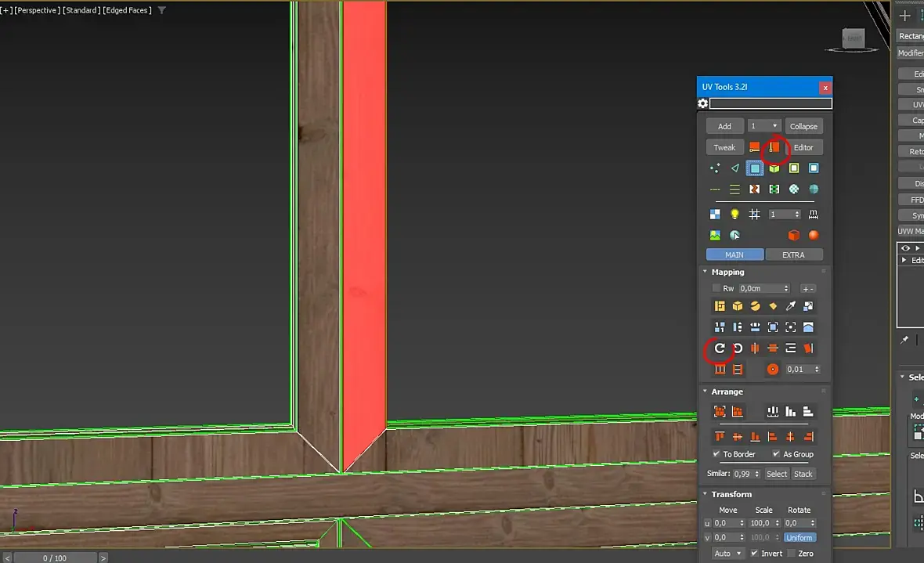Image resolution: width=924 pixels, height=563 pixels.
Task: Adjust the Rotate 0,0 spinner
Action: pos(813,523)
